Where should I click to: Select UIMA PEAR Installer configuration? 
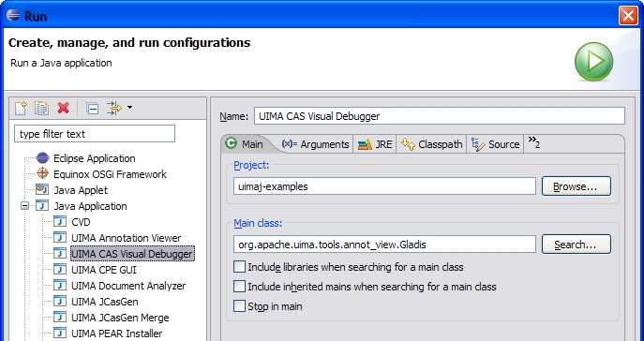(x=116, y=334)
